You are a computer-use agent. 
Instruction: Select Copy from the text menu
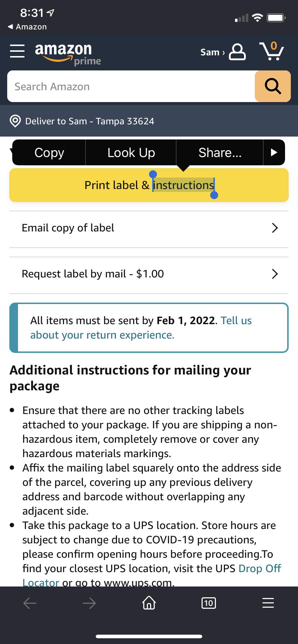tap(49, 152)
